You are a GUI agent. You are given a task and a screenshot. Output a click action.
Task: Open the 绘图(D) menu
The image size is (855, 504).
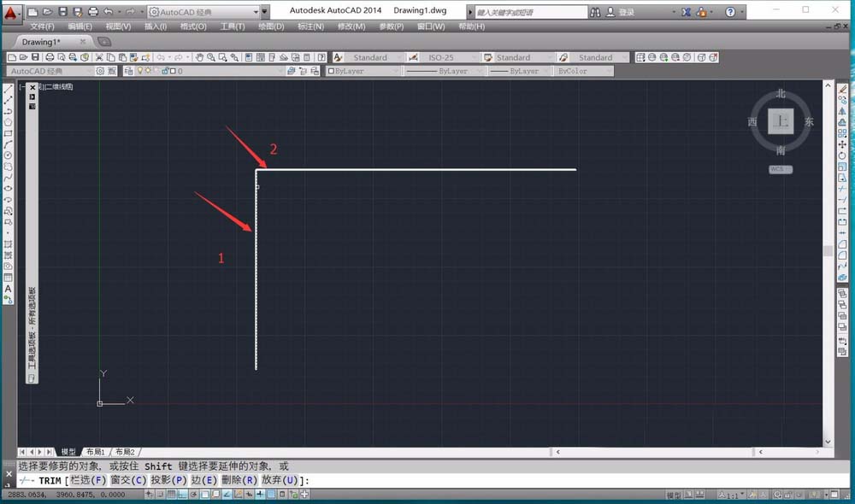pyautogui.click(x=271, y=26)
